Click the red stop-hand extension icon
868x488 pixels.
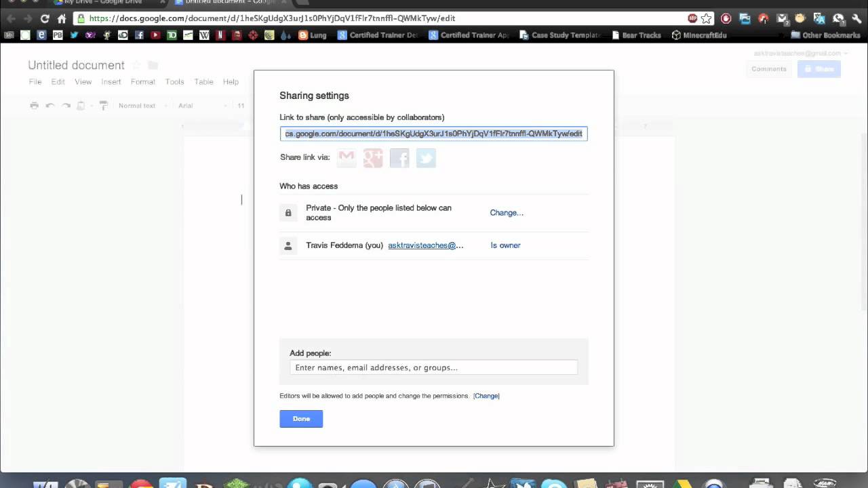[x=726, y=18]
